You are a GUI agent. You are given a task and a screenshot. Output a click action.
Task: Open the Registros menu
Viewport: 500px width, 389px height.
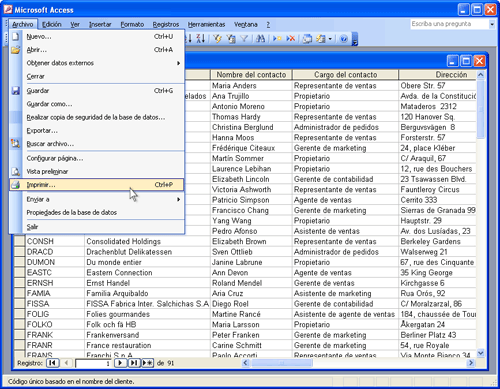pos(166,24)
